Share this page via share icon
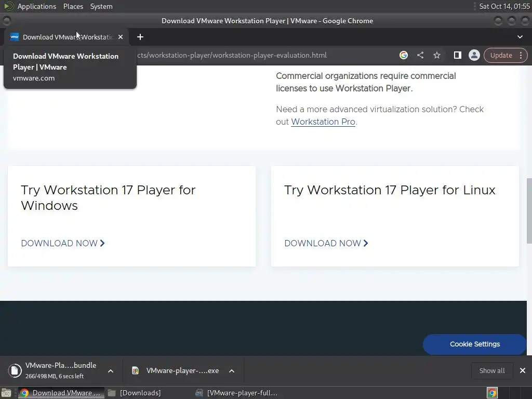The height and width of the screenshot is (399, 532). [x=420, y=55]
